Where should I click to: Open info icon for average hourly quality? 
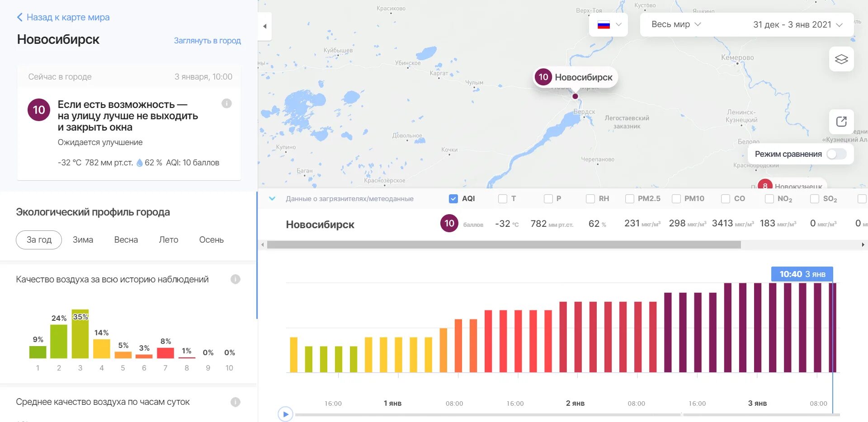click(x=236, y=402)
